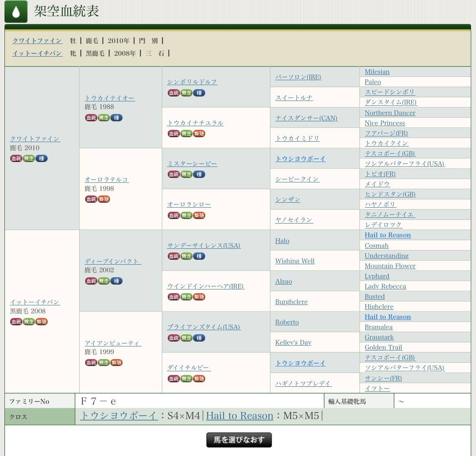Click the family number text F7-e
The width and height of the screenshot is (476, 456).
click(x=99, y=401)
